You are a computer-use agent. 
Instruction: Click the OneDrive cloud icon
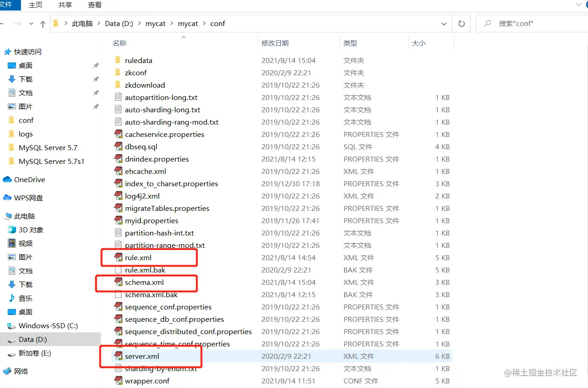click(7, 179)
